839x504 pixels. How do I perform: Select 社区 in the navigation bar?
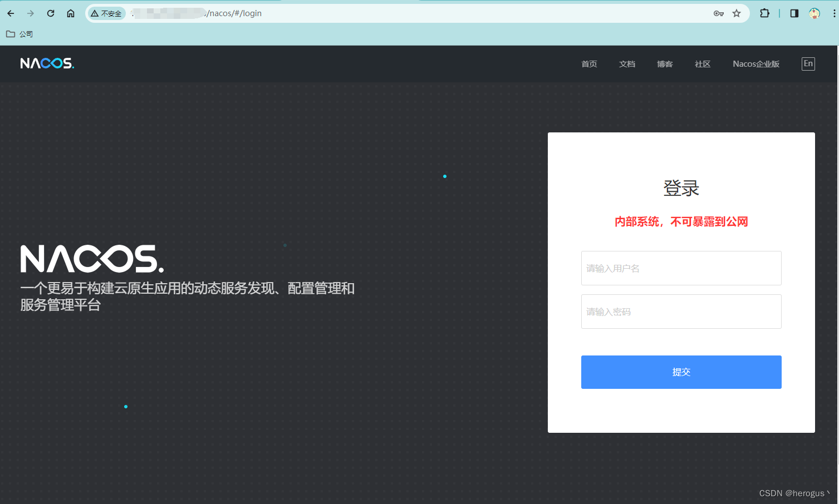(x=702, y=64)
